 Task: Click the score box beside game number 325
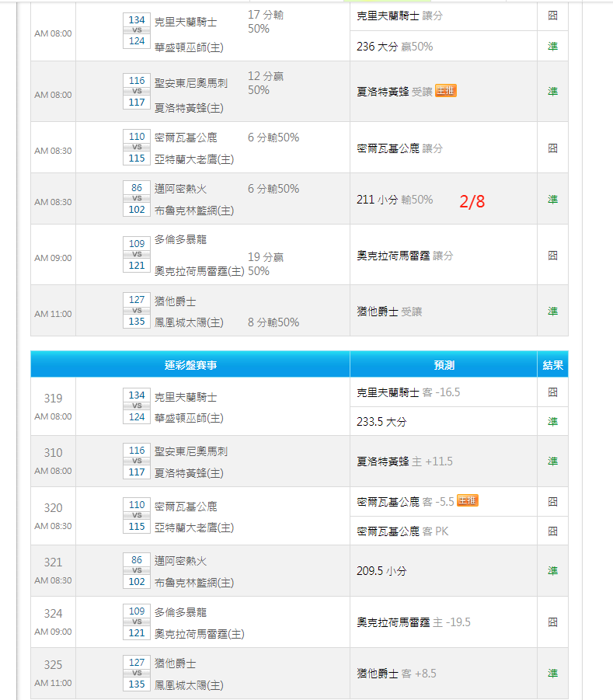[x=137, y=674]
